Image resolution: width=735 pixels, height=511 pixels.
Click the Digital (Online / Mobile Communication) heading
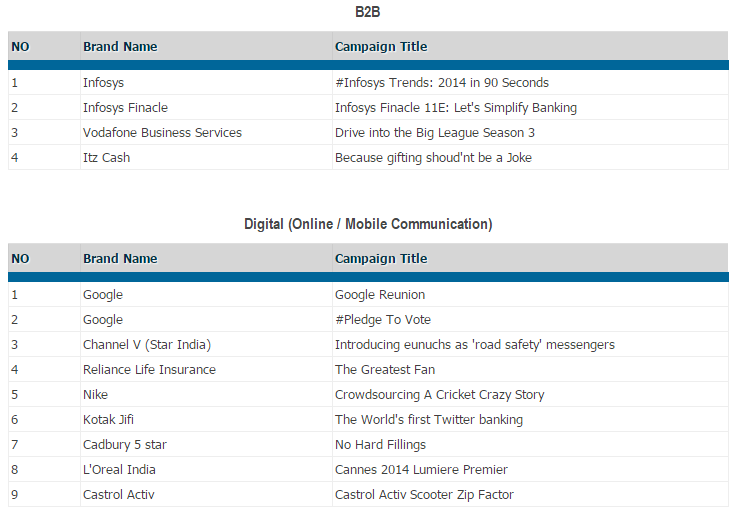[368, 224]
